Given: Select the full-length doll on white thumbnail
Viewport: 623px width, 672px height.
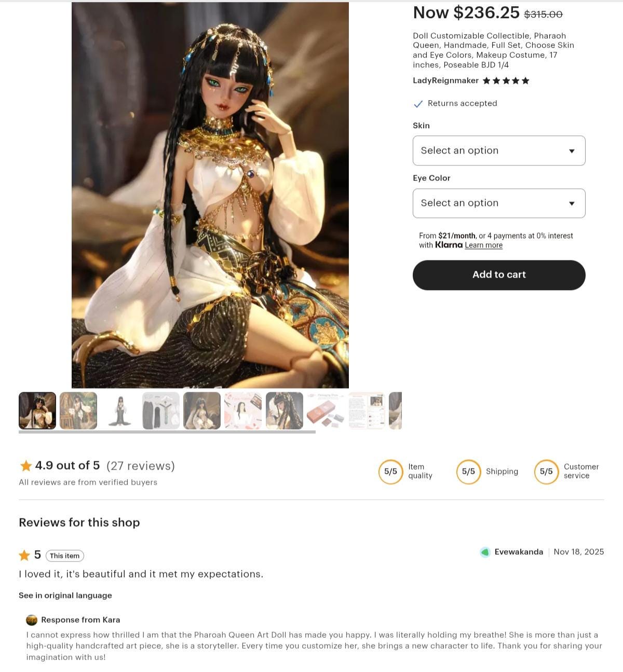Looking at the screenshot, I should [x=119, y=410].
